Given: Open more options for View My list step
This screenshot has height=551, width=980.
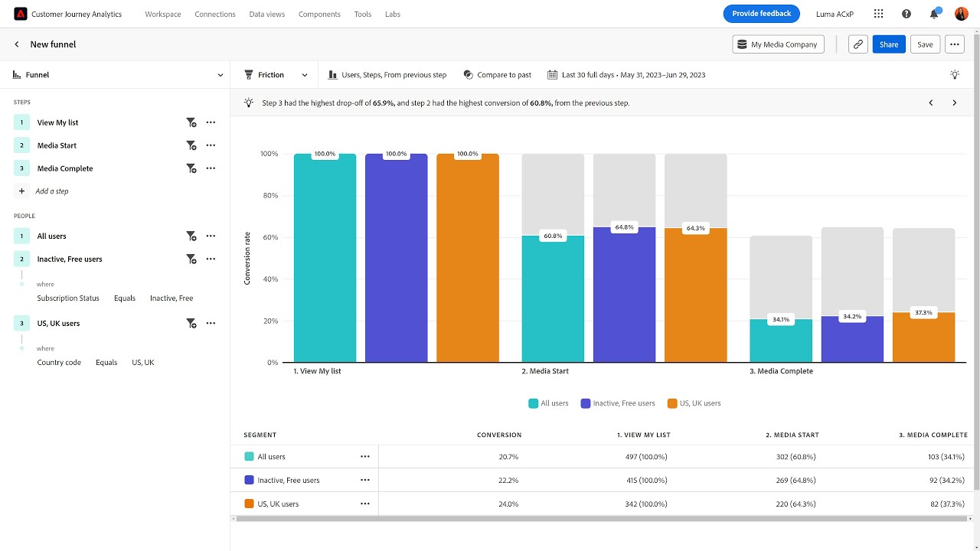Looking at the screenshot, I should 211,122.
